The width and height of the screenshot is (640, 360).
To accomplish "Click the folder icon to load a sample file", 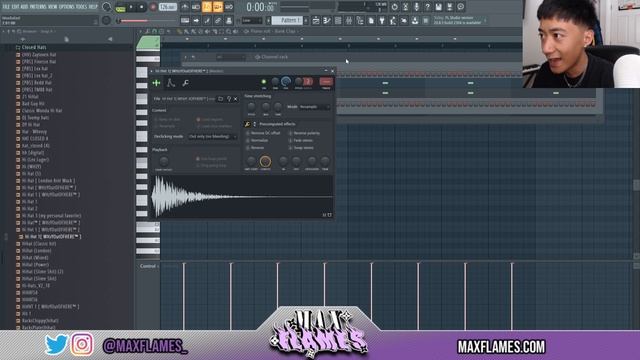I will [220, 99].
